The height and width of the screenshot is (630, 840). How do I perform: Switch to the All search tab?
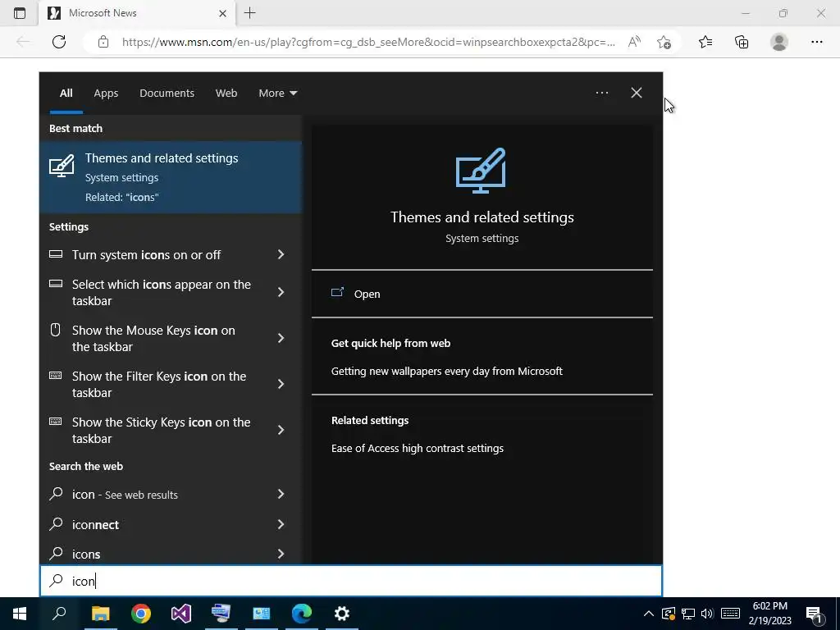pyautogui.click(x=66, y=94)
